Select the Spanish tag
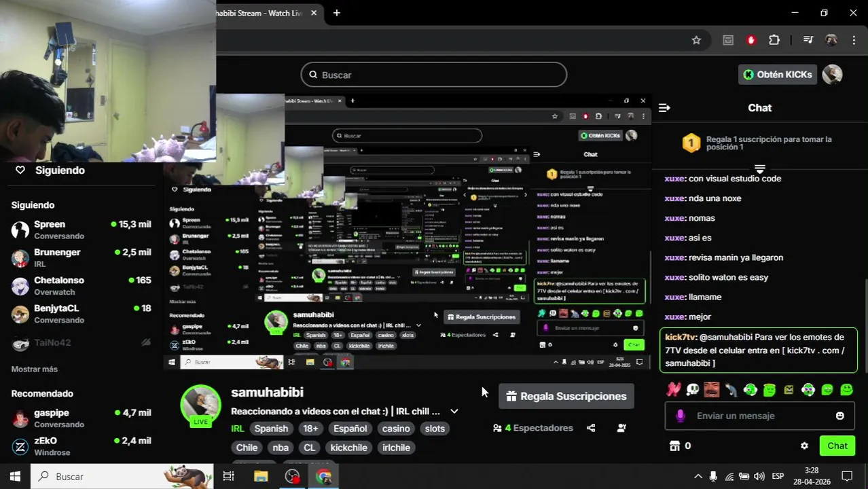 tap(271, 429)
